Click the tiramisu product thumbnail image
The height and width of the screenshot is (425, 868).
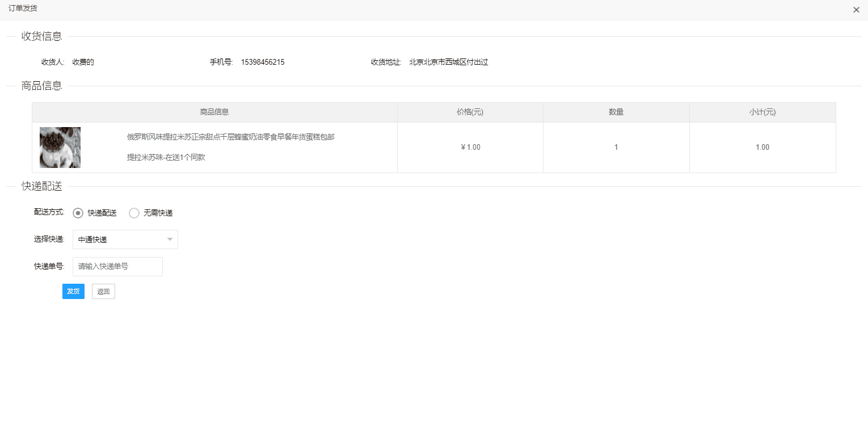tap(60, 148)
